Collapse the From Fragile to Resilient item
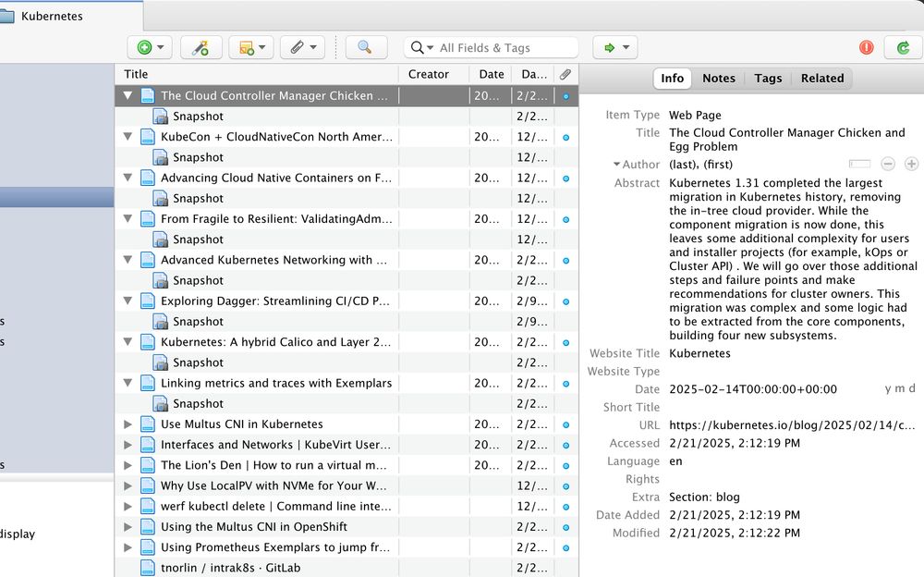 click(128, 219)
